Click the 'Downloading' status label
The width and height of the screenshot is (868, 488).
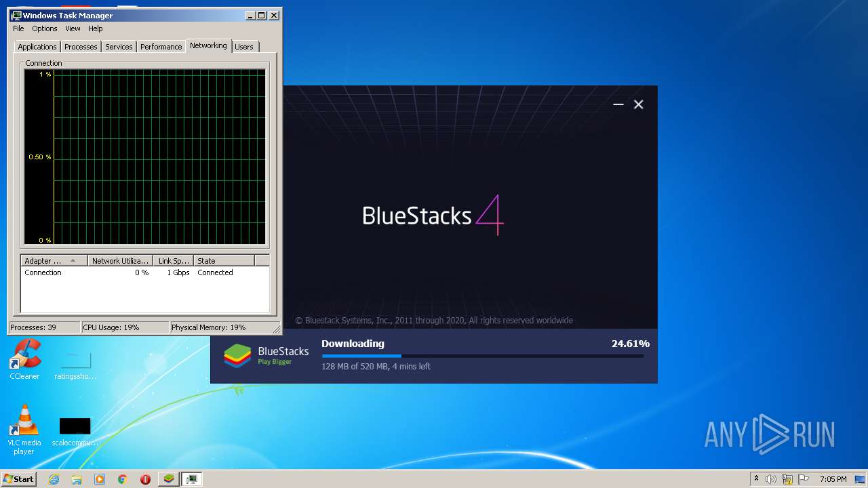click(353, 344)
